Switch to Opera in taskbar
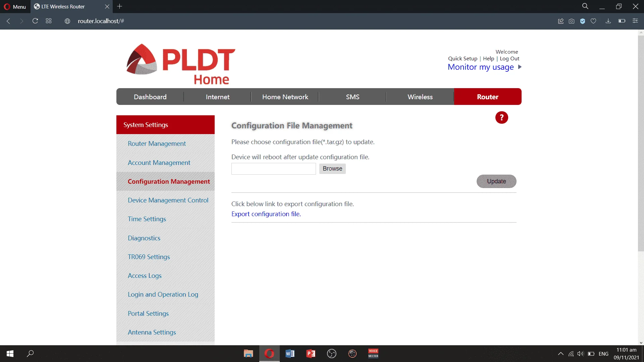Screen dimensions: 644x362 [269, 354]
